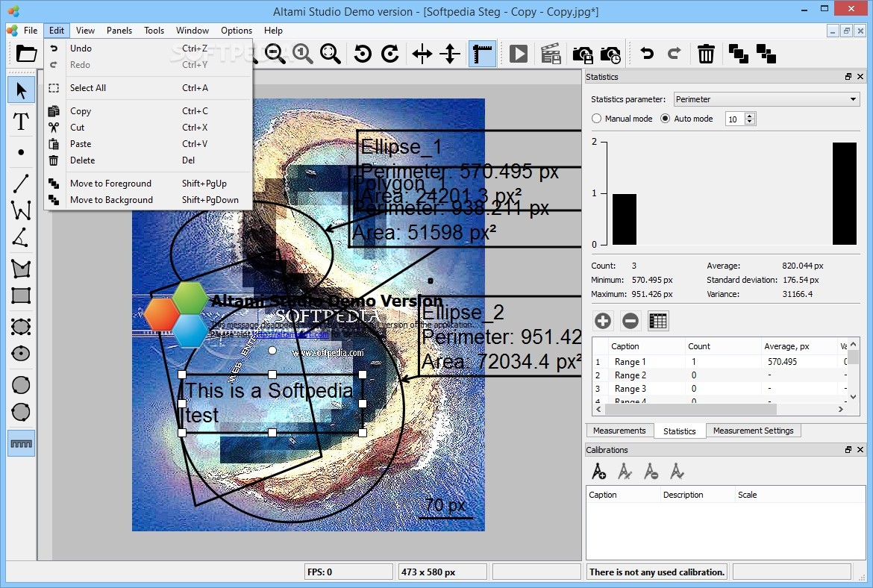Select the Range 1 table row
This screenshot has width=873, height=588.
(x=719, y=362)
